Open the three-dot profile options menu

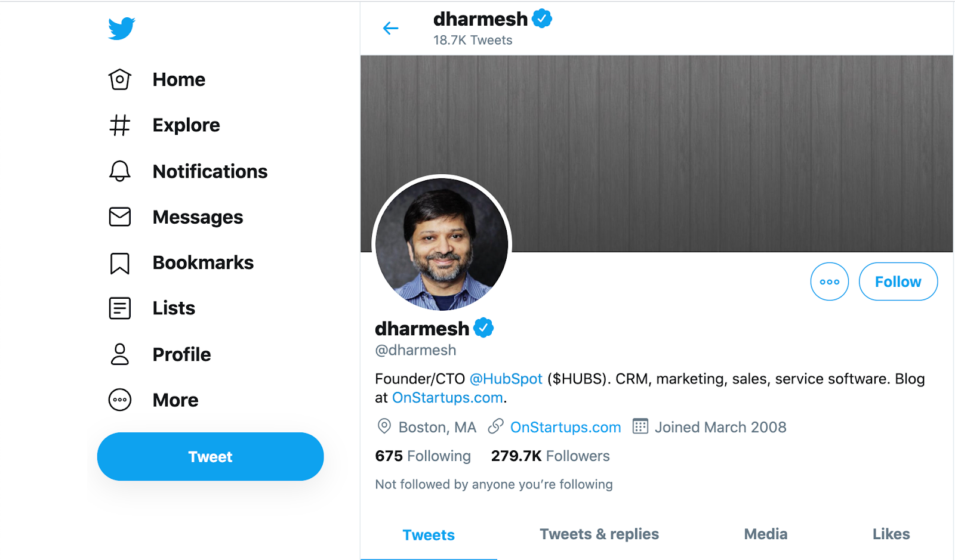[829, 281]
